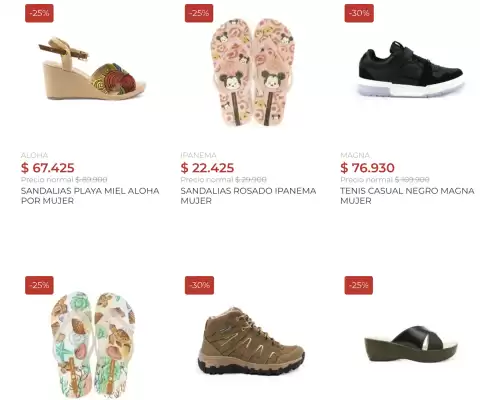Open the SANDALIAS ROSADO IPANEMA MUJER link
Viewport: 480px width, 400px height.
pos(248,196)
